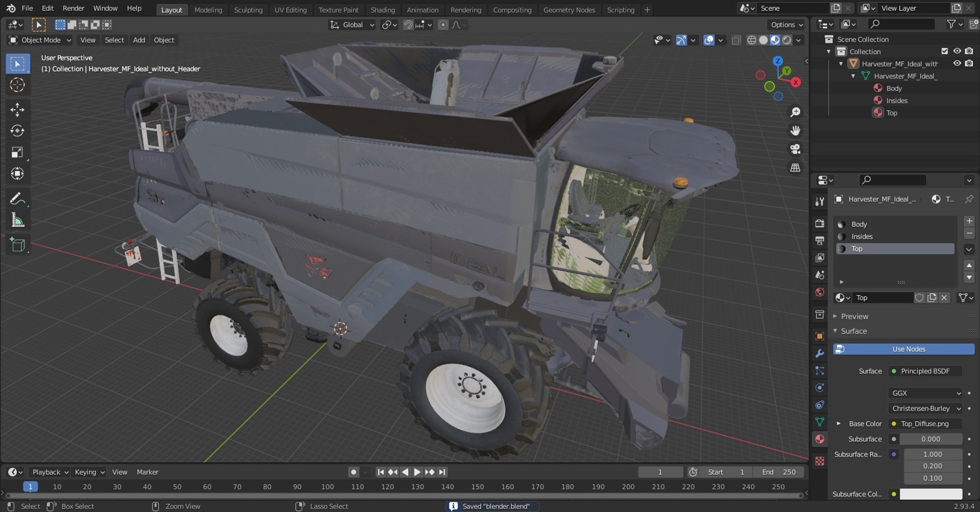The height and width of the screenshot is (512, 980).
Task: Open Global transform orientation dropdown
Action: click(352, 24)
